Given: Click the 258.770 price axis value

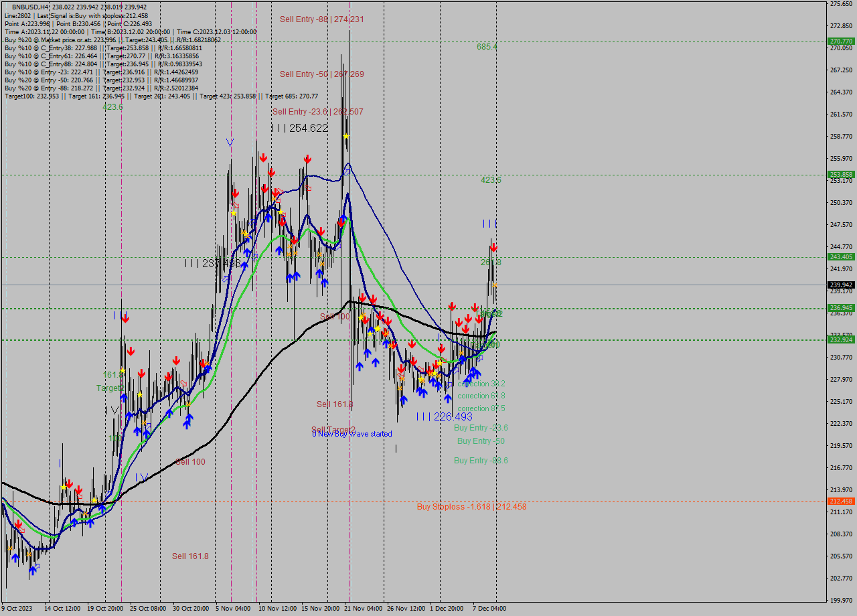Looking at the screenshot, I should 841,137.
